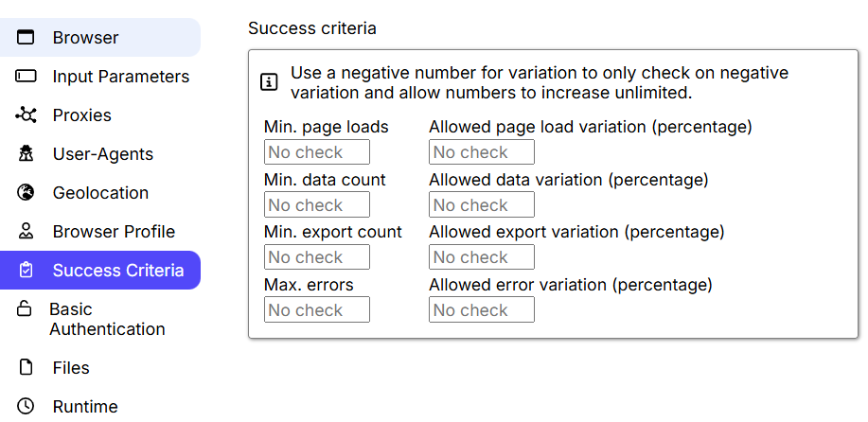
Task: Click the Basic Authentication lock icon
Action: click(x=26, y=309)
